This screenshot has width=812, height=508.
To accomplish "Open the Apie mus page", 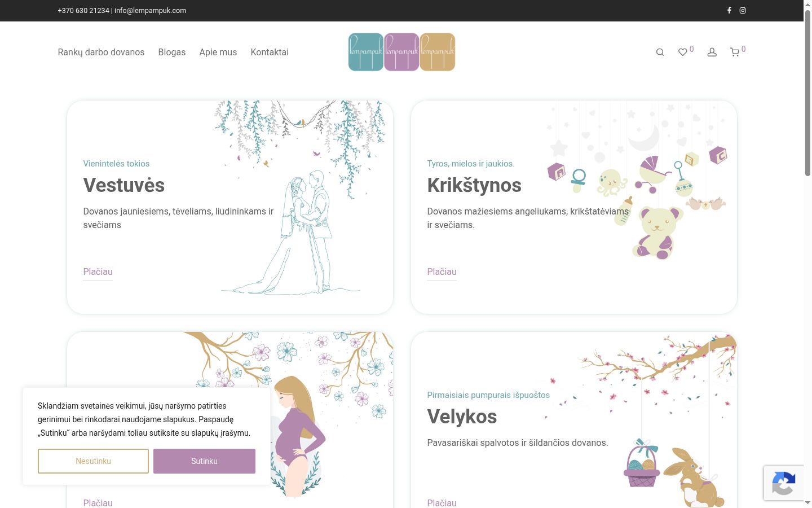I will click(218, 52).
